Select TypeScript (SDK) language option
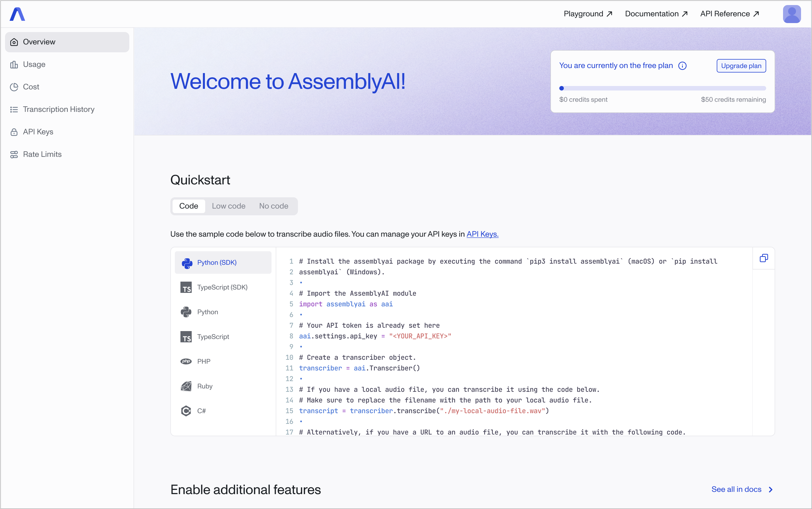The height and width of the screenshot is (509, 812). pos(222,287)
